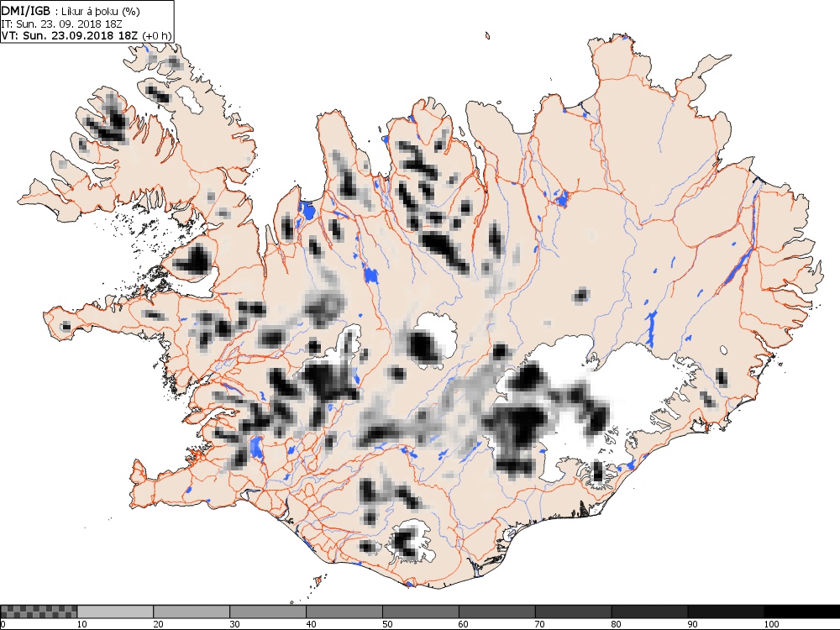Click the '80' legend scale label
840x630 pixels.
[x=616, y=624]
